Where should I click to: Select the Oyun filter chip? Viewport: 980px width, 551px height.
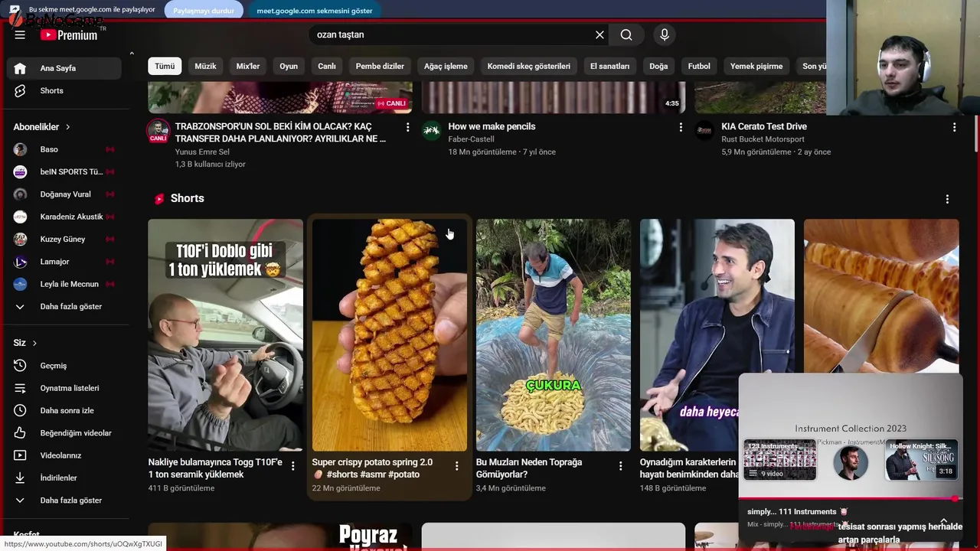(289, 67)
